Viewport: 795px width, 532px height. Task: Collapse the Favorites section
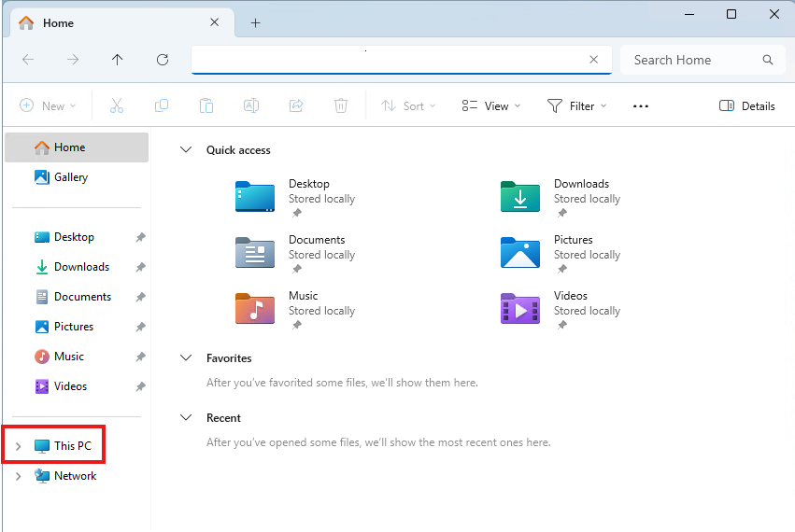pyautogui.click(x=186, y=357)
